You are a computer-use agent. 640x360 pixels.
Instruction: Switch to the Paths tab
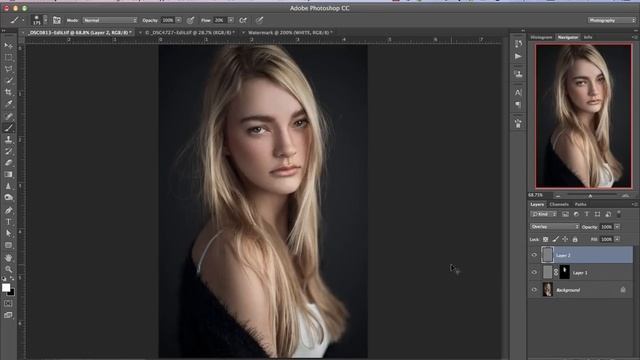coord(580,204)
